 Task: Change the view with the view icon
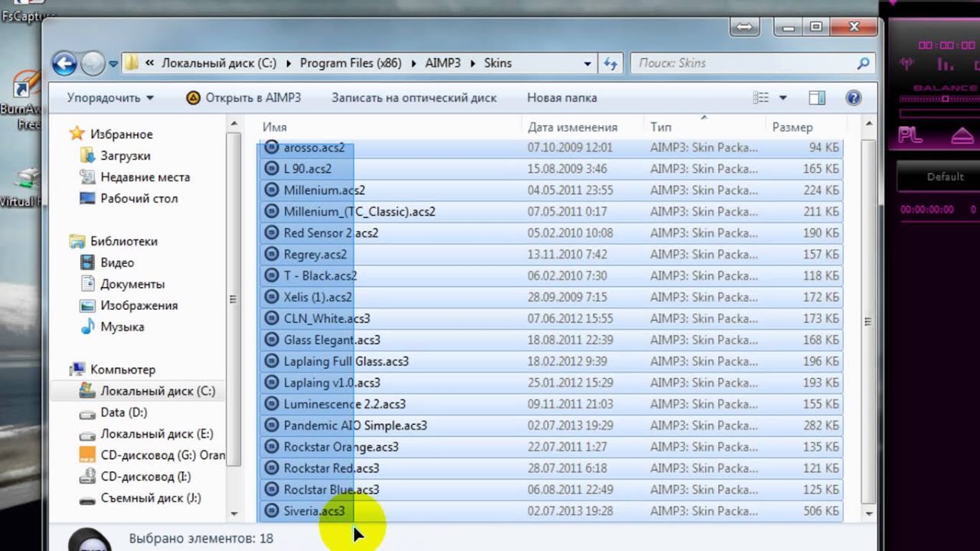(761, 98)
